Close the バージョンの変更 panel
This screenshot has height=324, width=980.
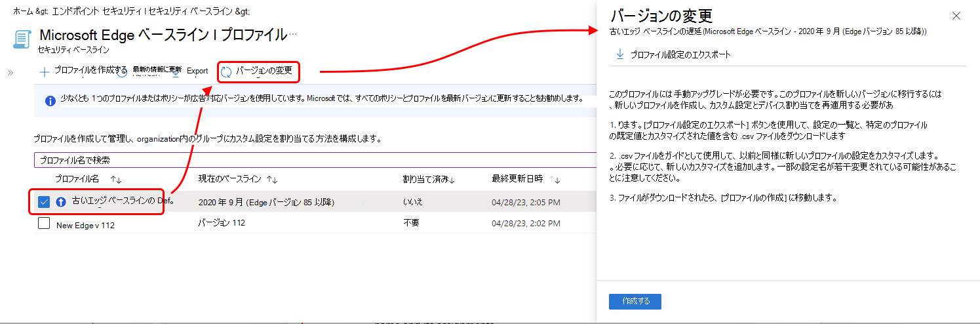point(956,16)
